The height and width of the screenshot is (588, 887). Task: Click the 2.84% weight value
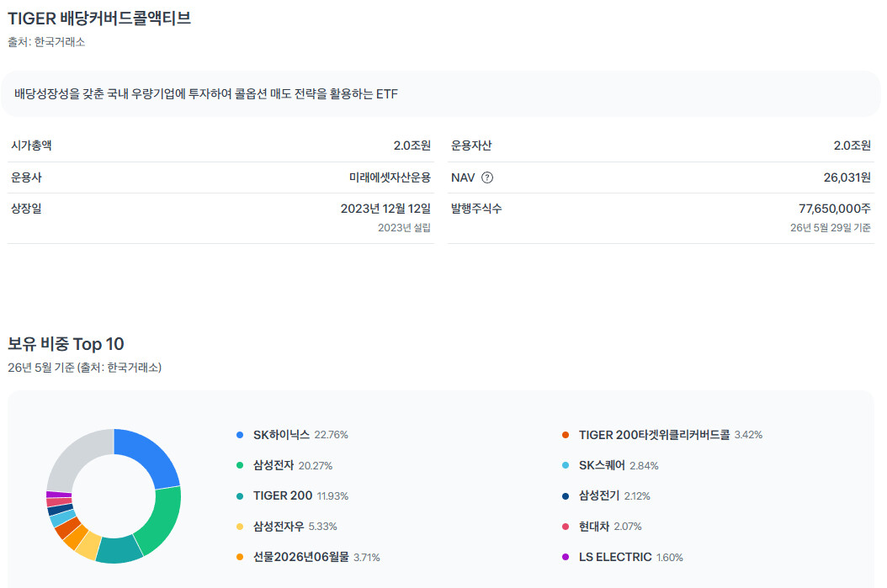click(644, 466)
